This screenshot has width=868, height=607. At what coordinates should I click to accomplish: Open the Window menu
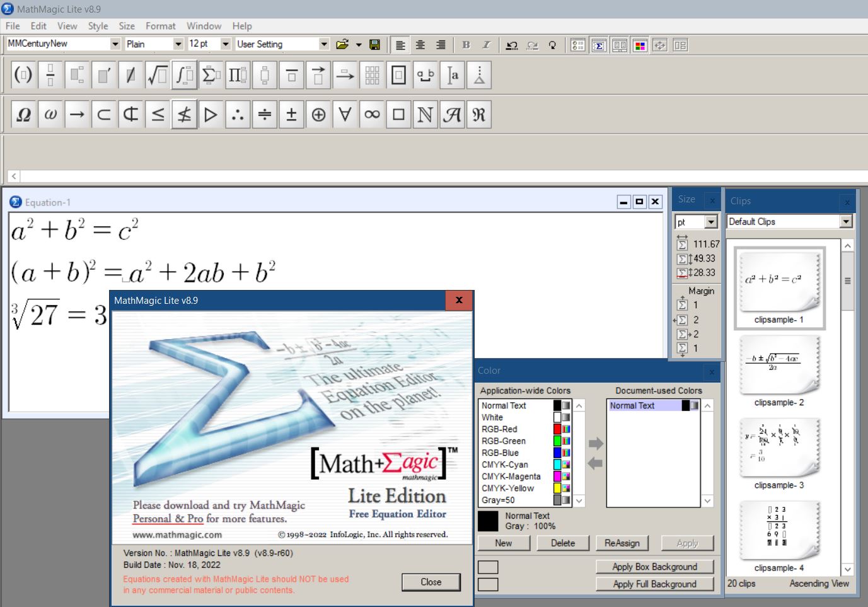(x=204, y=26)
